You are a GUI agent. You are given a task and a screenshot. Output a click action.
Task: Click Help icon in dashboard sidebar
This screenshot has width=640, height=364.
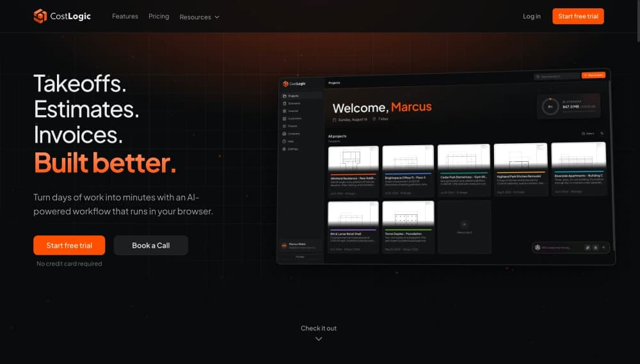(285, 141)
